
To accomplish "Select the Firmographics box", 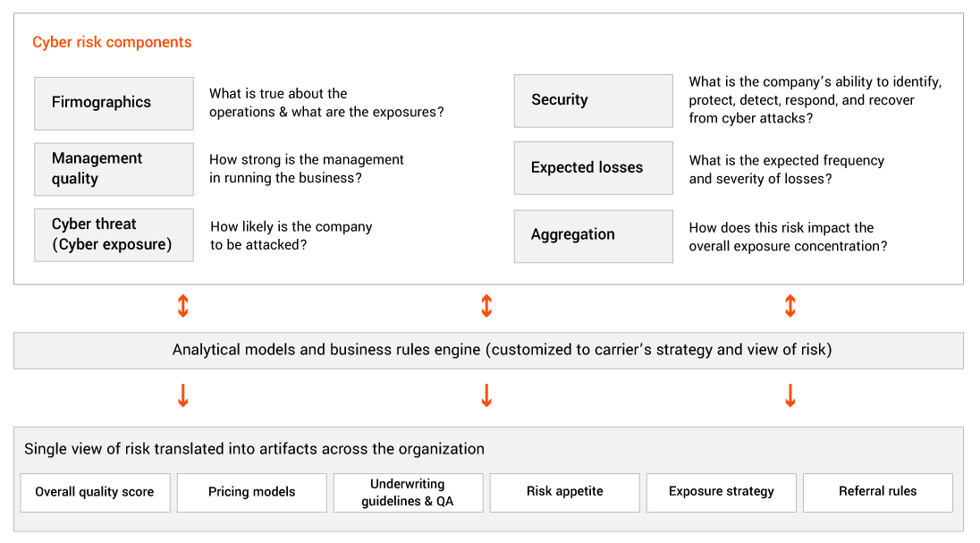I will coord(114,103).
